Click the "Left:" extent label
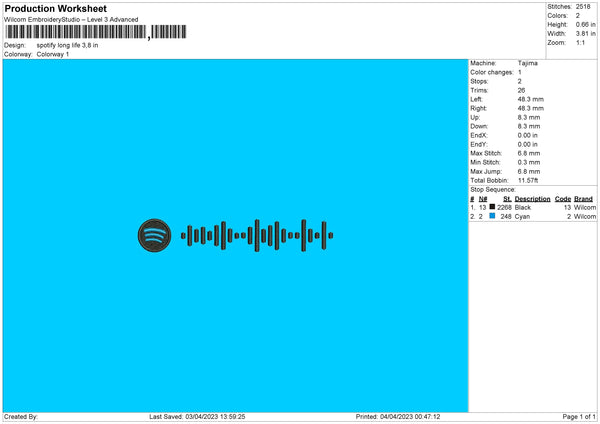The height and width of the screenshot is (424, 600). pos(476,99)
